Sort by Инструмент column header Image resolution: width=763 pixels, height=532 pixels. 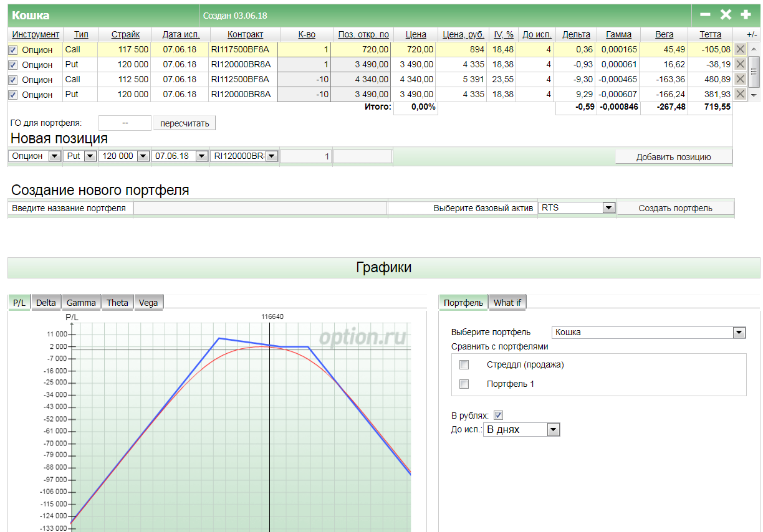(36, 34)
